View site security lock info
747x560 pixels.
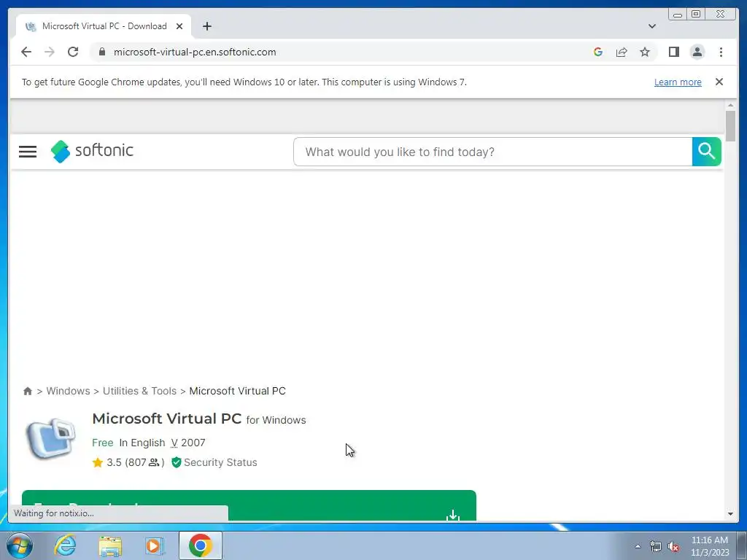click(101, 52)
